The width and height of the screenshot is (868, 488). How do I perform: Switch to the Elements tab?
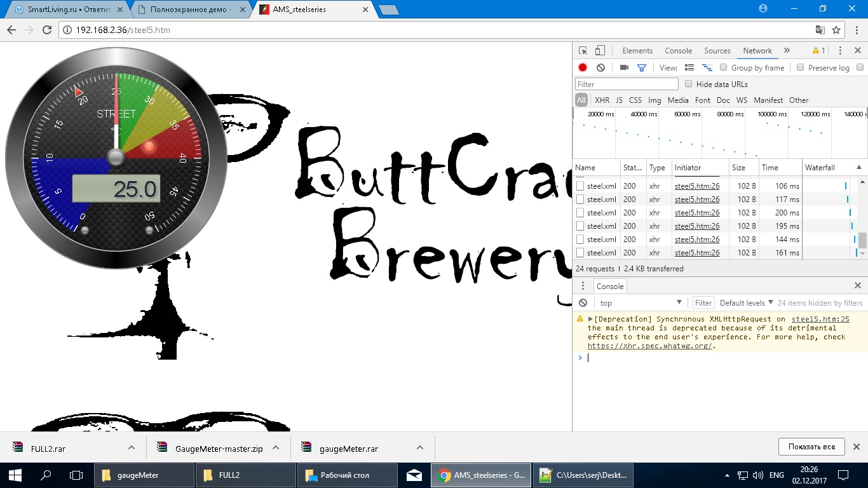tap(637, 51)
